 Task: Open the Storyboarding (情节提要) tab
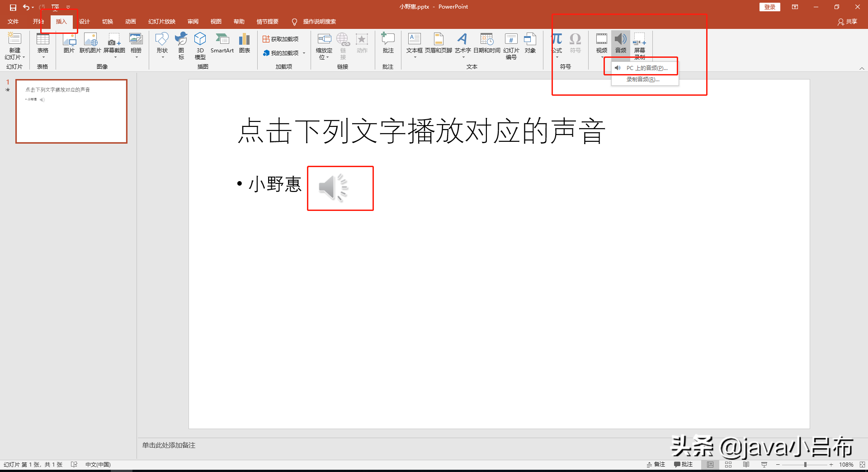tap(268, 22)
